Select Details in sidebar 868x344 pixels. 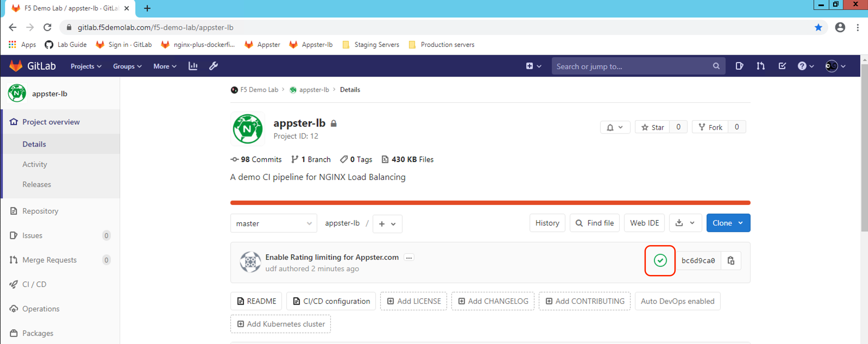click(x=34, y=144)
